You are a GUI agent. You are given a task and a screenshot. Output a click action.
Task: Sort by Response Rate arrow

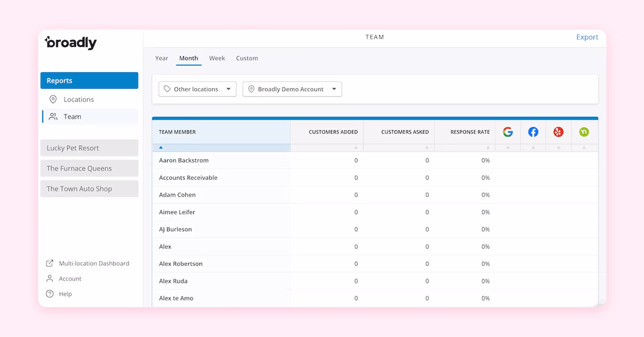click(x=488, y=148)
